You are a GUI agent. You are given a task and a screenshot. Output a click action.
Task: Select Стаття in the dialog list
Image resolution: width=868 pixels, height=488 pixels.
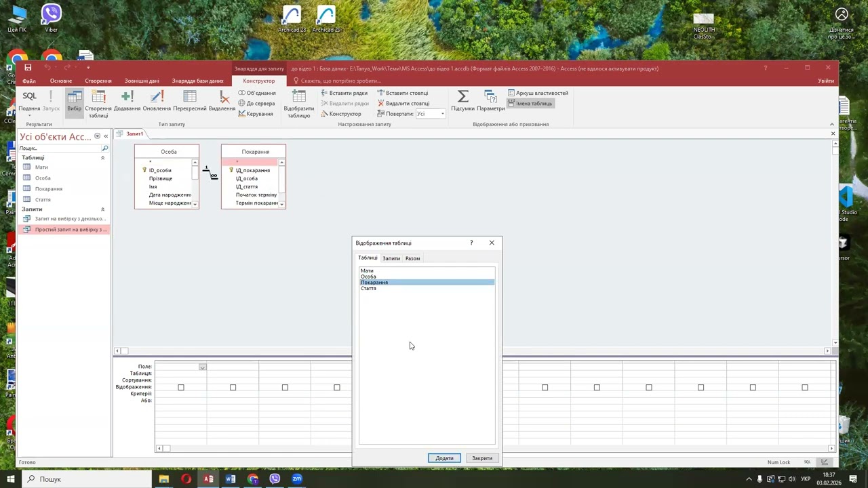coord(427,288)
